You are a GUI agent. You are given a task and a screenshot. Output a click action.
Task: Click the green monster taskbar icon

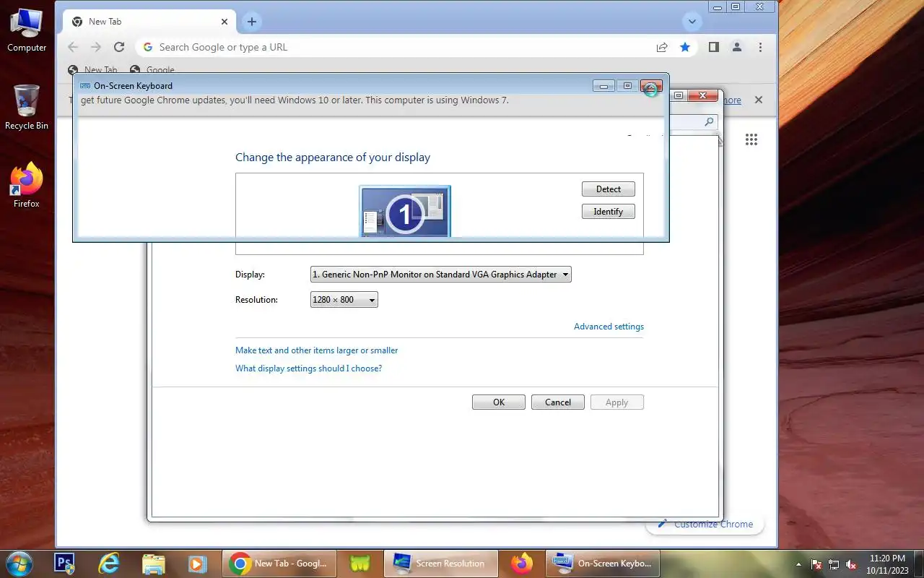[x=359, y=564]
